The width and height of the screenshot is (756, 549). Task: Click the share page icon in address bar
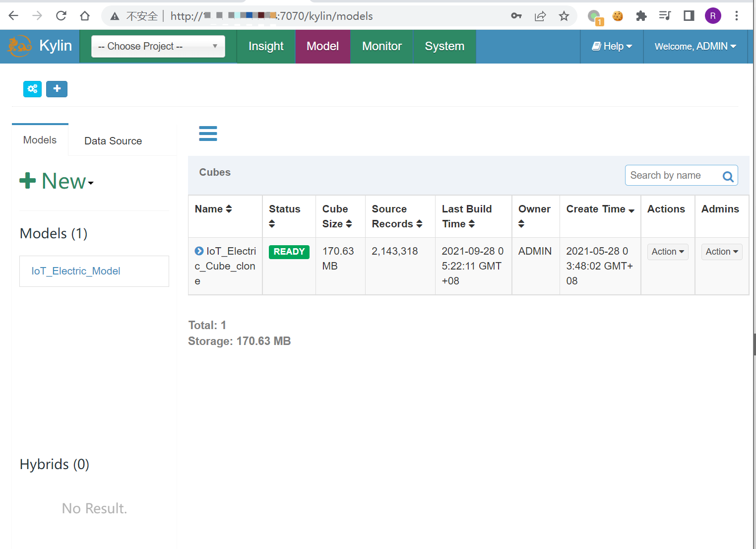(x=540, y=16)
